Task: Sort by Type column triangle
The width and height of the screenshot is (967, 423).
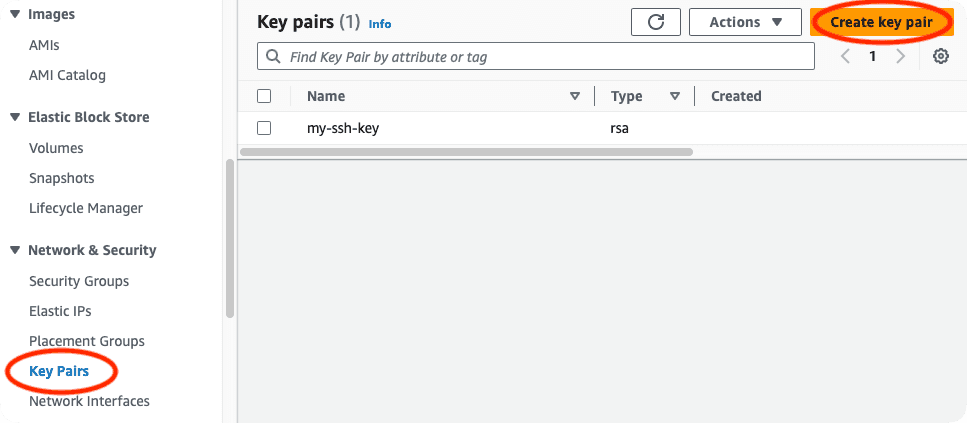Action: (x=675, y=96)
